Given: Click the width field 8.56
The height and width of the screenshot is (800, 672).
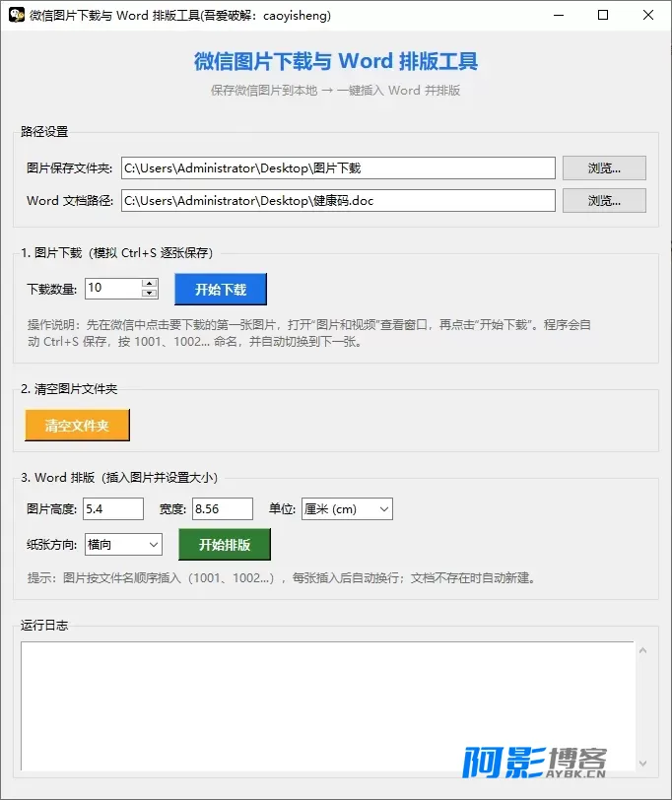Looking at the screenshot, I should [x=223, y=509].
